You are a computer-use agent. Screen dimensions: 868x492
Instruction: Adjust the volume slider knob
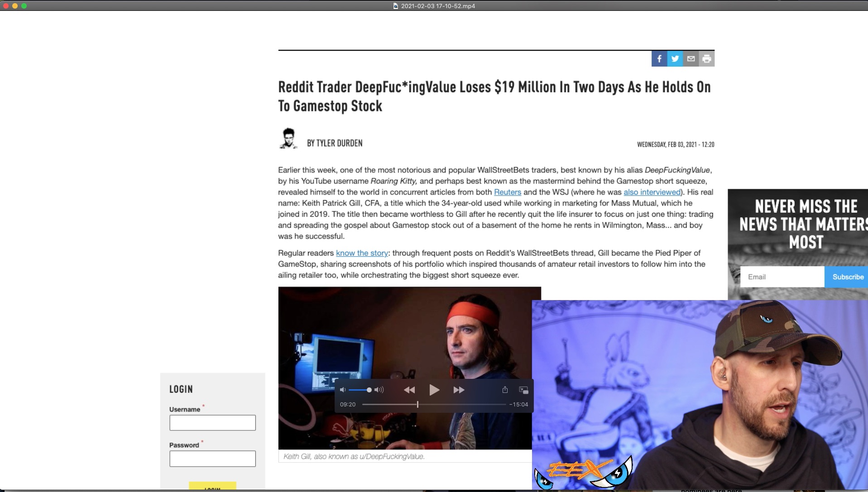click(x=369, y=390)
